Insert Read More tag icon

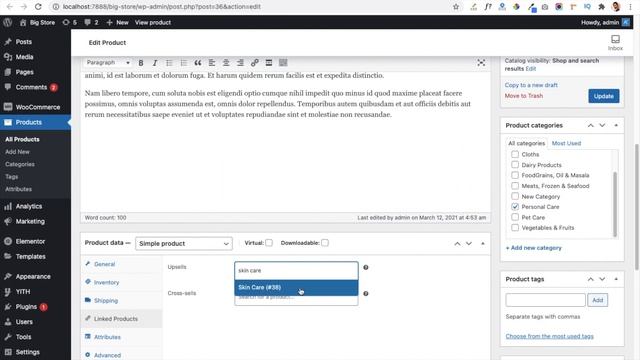click(x=269, y=63)
